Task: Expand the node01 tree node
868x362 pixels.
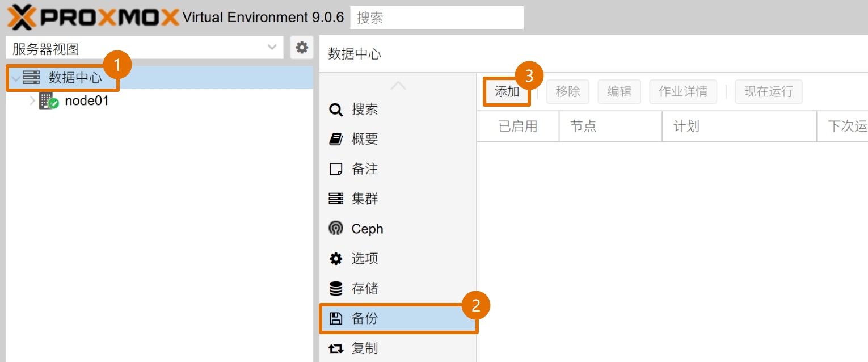Action: click(x=32, y=102)
